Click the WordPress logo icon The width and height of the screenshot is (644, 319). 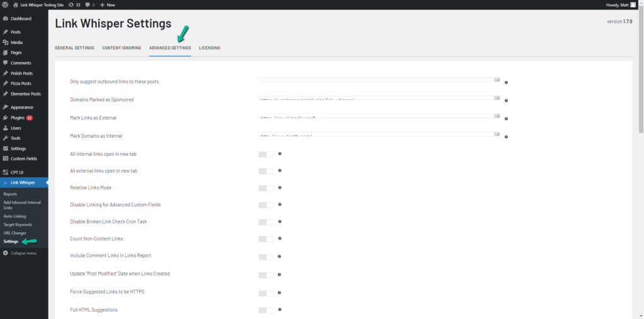click(5, 4)
